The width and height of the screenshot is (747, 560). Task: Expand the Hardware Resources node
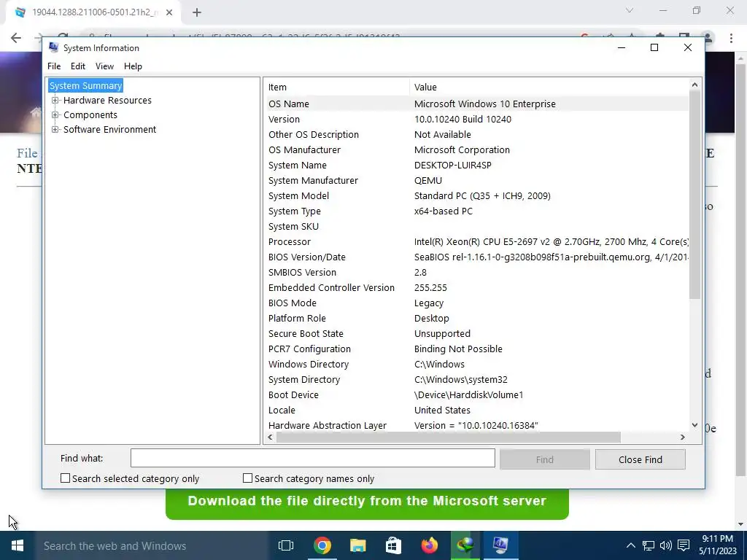55,100
